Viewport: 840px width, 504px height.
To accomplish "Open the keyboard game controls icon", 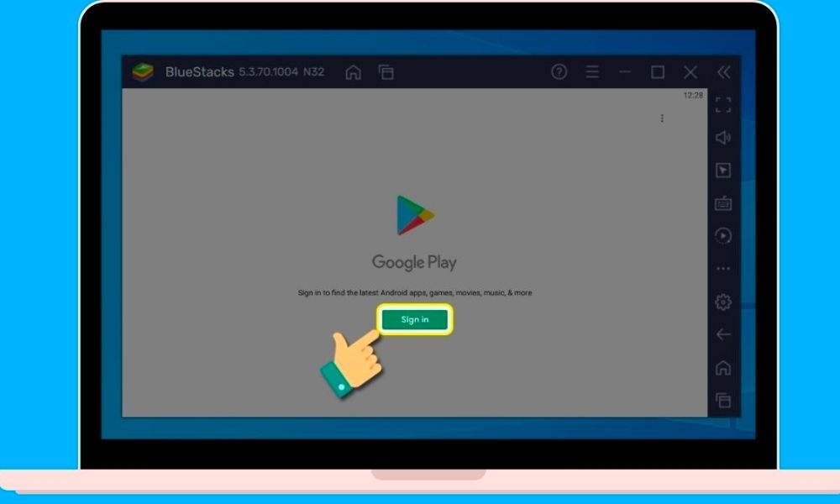I will [x=722, y=203].
